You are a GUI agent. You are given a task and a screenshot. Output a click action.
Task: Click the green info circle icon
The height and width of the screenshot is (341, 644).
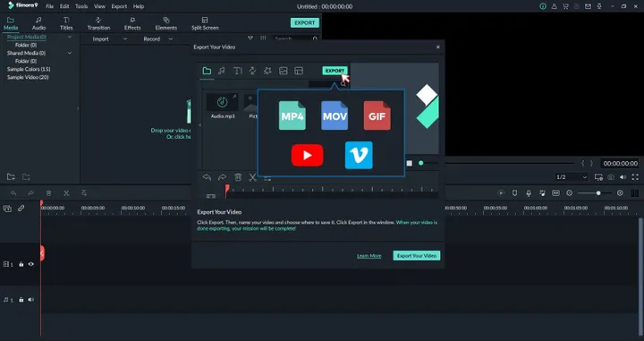coord(543,6)
